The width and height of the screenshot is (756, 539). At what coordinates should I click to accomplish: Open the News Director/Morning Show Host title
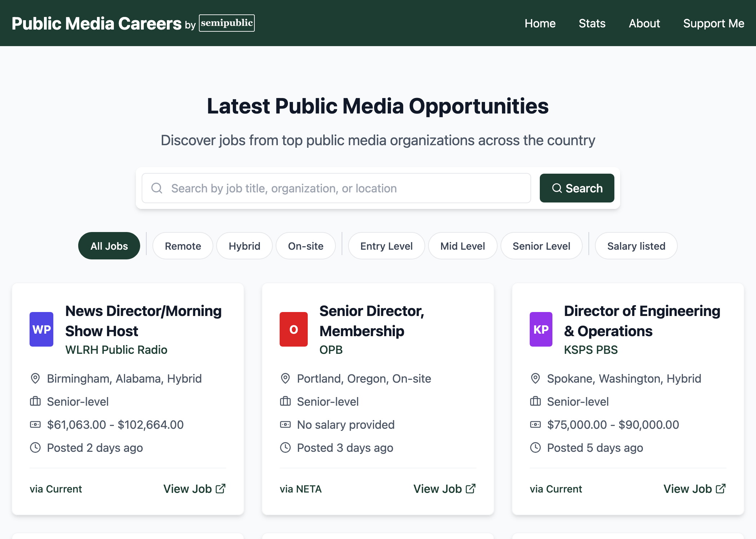pos(143,321)
